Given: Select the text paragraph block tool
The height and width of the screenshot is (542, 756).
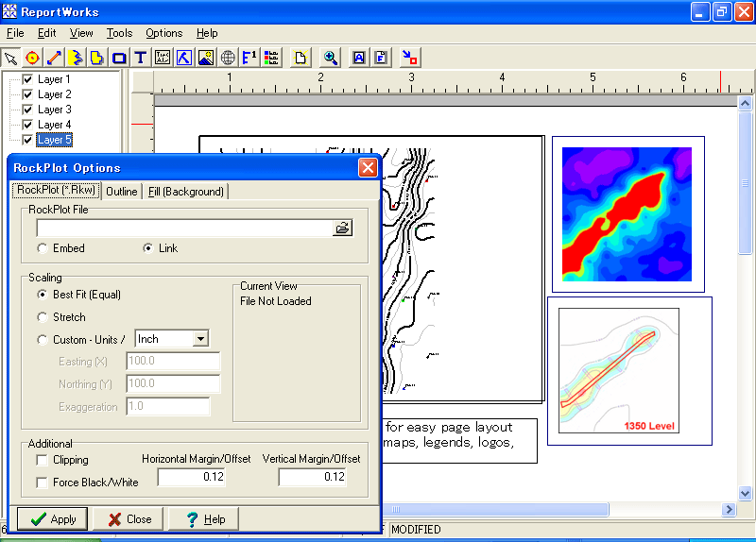Looking at the screenshot, I should coord(163,59).
